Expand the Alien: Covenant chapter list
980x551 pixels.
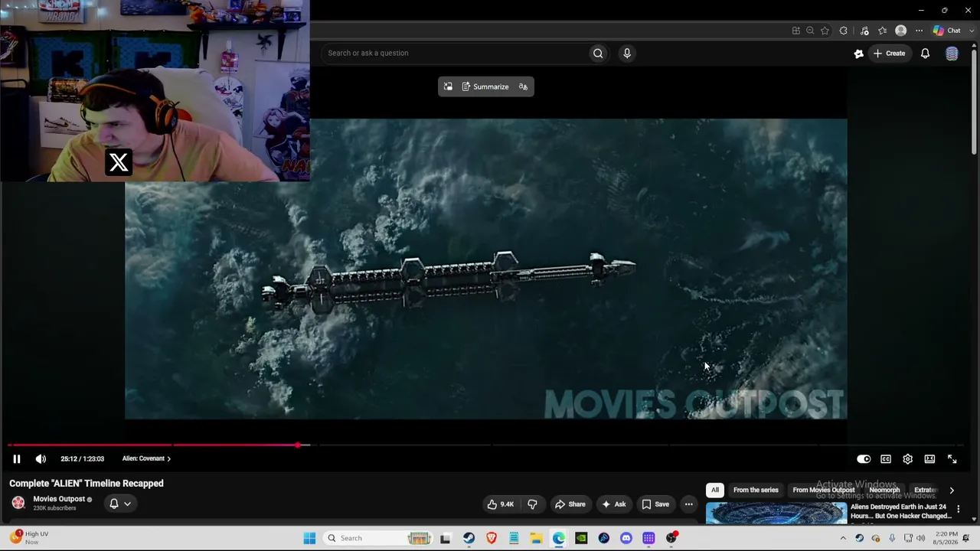click(146, 458)
